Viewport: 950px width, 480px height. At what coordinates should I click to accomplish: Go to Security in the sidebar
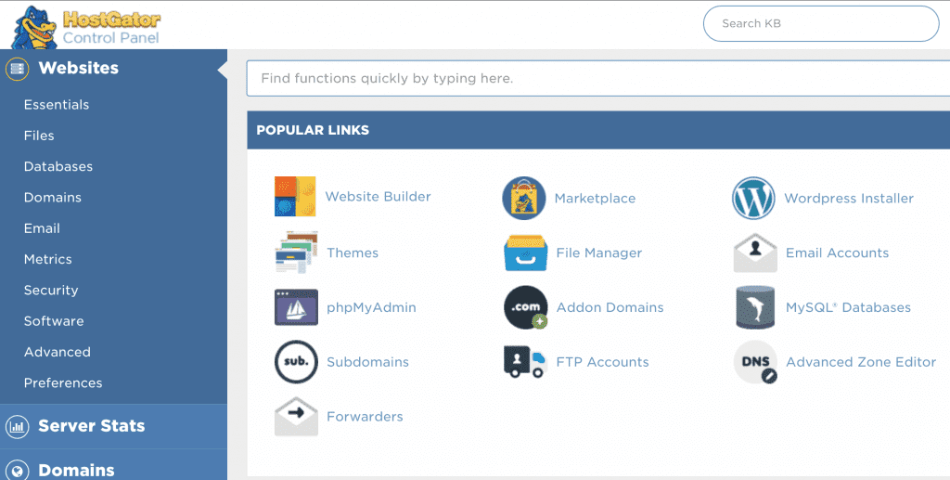point(51,290)
